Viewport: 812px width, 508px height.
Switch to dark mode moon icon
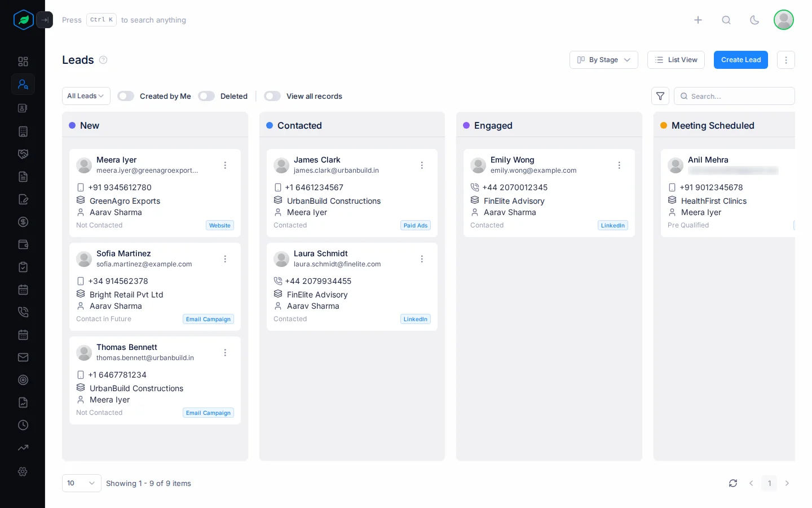(754, 20)
